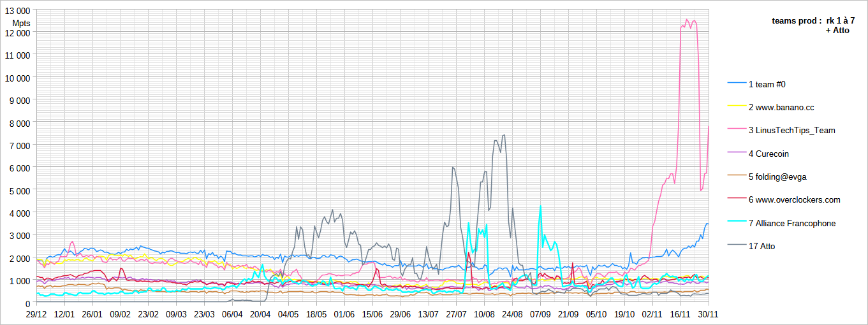Select the '17 Atto' legend entry
The height and width of the screenshot is (325, 868).
(x=761, y=246)
